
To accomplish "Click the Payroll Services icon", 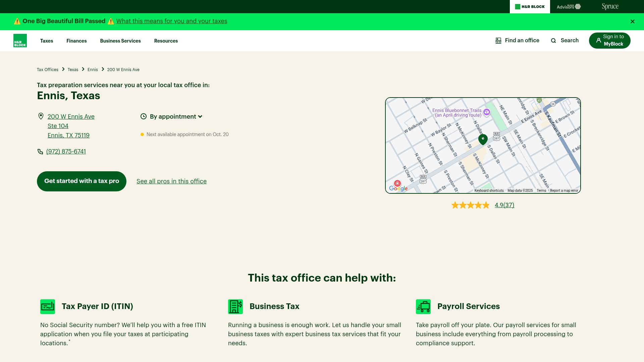I will point(423,307).
